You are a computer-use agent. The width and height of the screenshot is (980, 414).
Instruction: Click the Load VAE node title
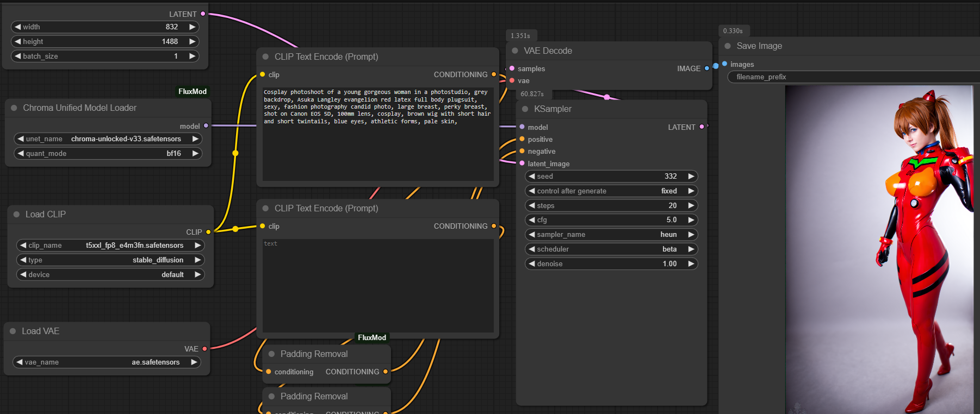[41, 331]
